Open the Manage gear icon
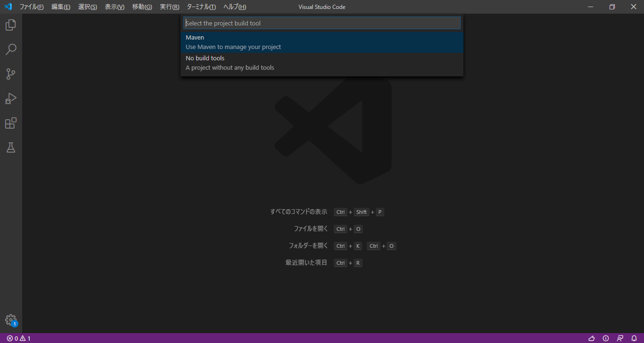The width and height of the screenshot is (644, 343). point(11,320)
